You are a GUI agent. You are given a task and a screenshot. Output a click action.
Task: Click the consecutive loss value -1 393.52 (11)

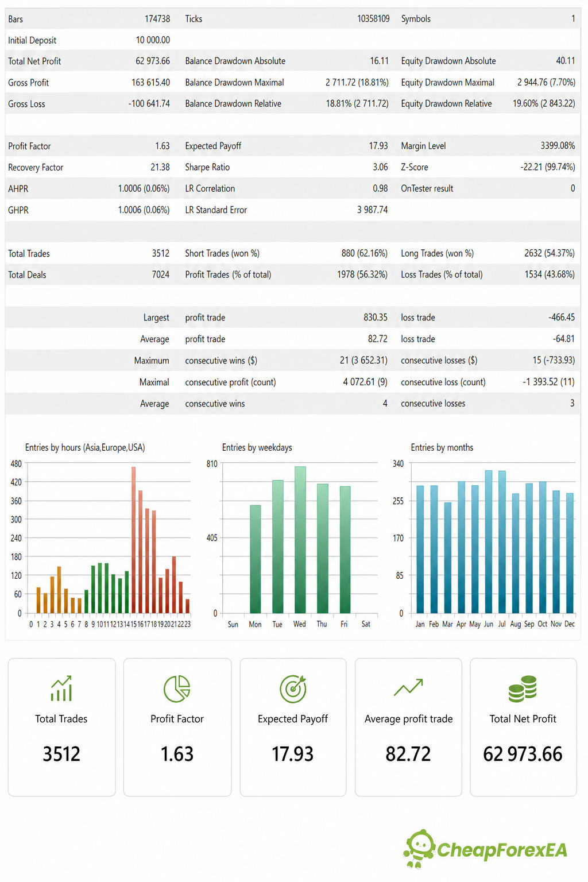coord(548,382)
